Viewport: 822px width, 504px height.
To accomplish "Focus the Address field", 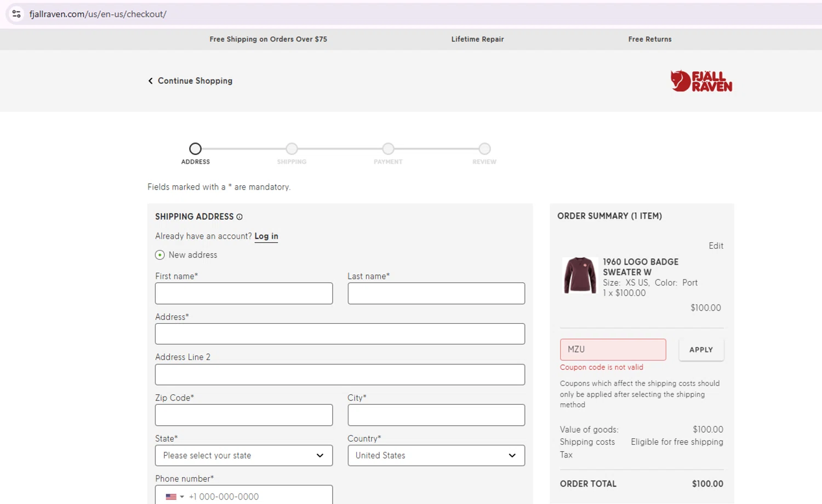I will point(340,334).
